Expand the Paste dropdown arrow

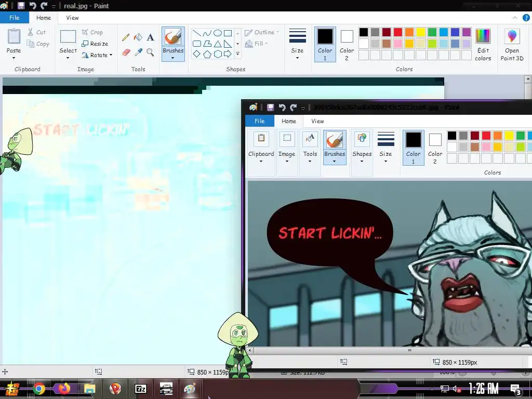coord(14,58)
